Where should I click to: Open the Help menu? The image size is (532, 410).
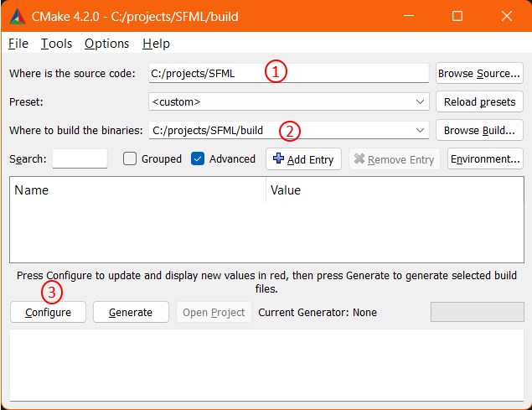click(x=156, y=44)
